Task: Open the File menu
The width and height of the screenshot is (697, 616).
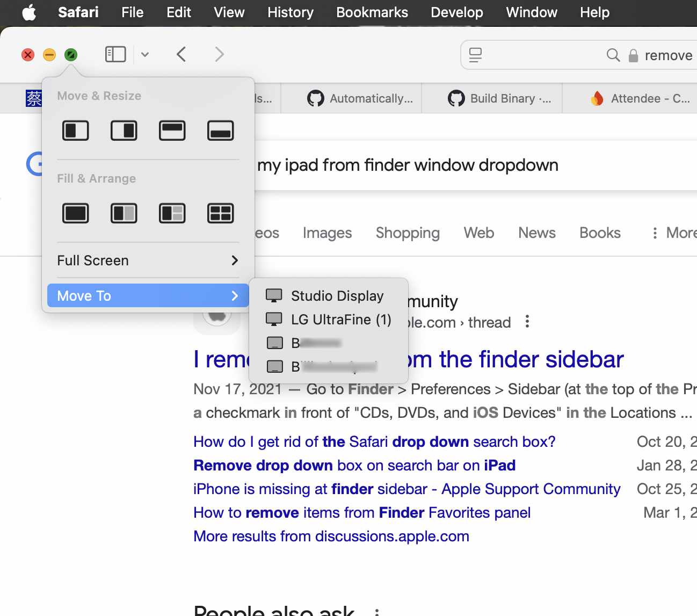Action: pos(133,12)
